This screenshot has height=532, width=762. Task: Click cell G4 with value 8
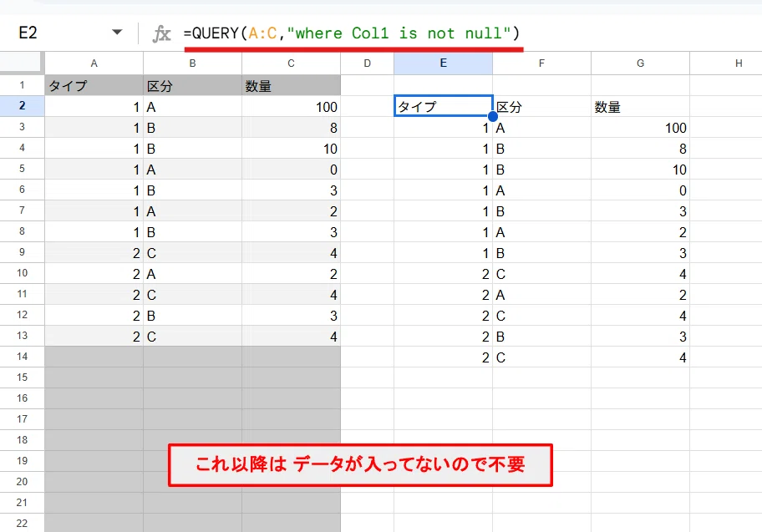point(641,148)
